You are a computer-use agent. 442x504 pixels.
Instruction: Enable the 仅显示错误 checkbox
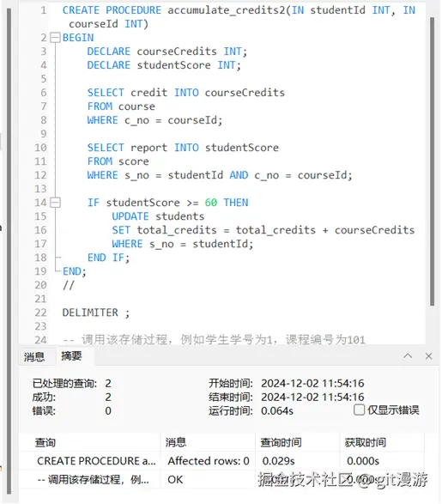[x=359, y=410]
